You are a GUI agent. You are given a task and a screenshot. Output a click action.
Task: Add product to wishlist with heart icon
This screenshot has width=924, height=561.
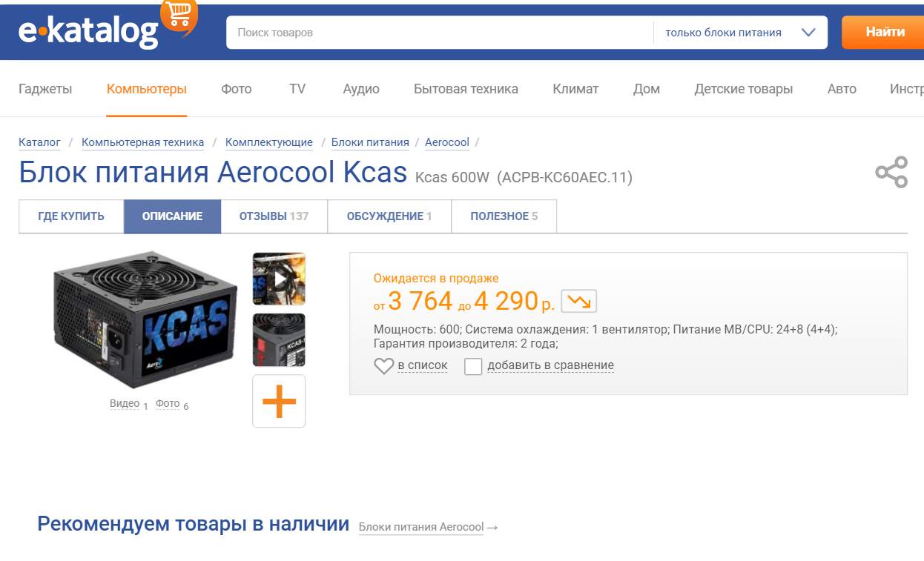point(383,366)
